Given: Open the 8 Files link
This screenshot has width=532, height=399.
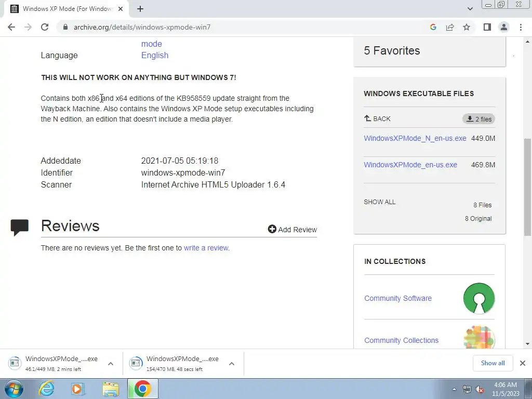Looking at the screenshot, I should pyautogui.click(x=483, y=205).
